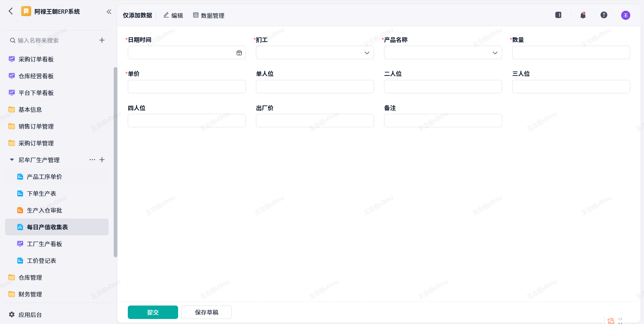Open 应用后台 settings

(x=30, y=315)
